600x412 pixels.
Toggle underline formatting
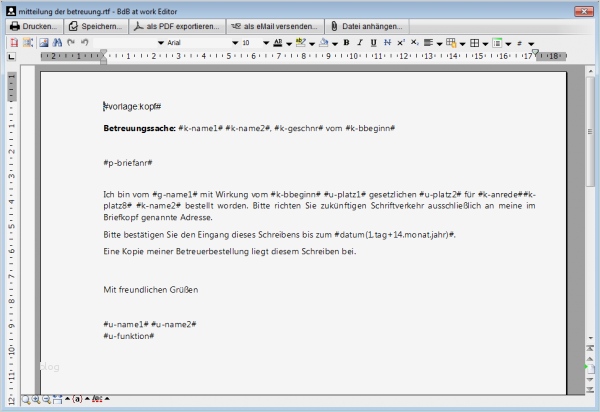click(x=373, y=43)
